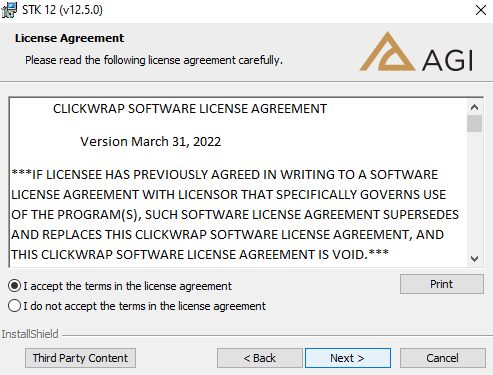The height and width of the screenshot is (375, 493).
Task: Click the STK 12 (v12.5.0) title text
Action: (62, 10)
